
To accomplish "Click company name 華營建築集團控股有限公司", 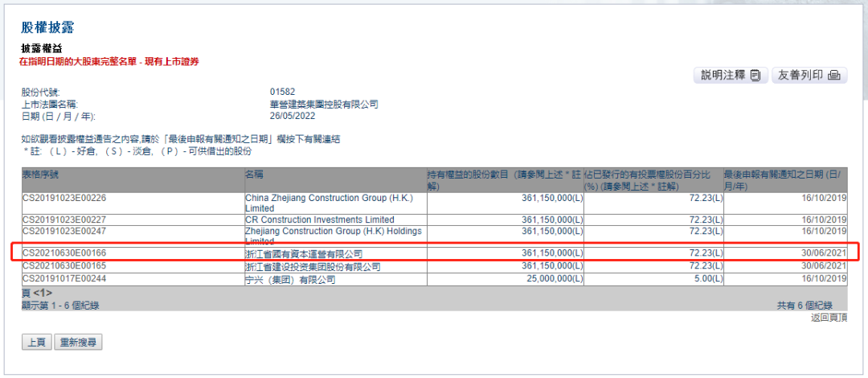I will (x=324, y=105).
